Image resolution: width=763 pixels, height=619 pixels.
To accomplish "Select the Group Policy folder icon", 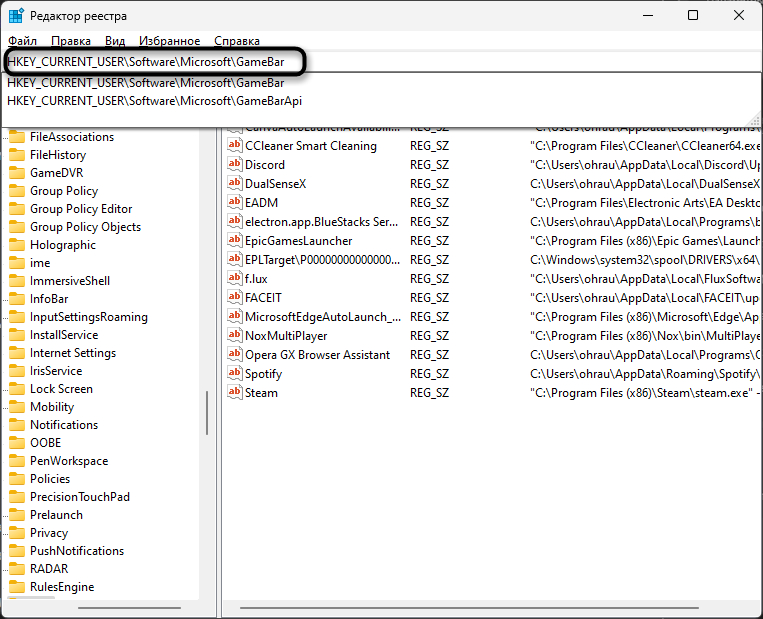I will 17,191.
